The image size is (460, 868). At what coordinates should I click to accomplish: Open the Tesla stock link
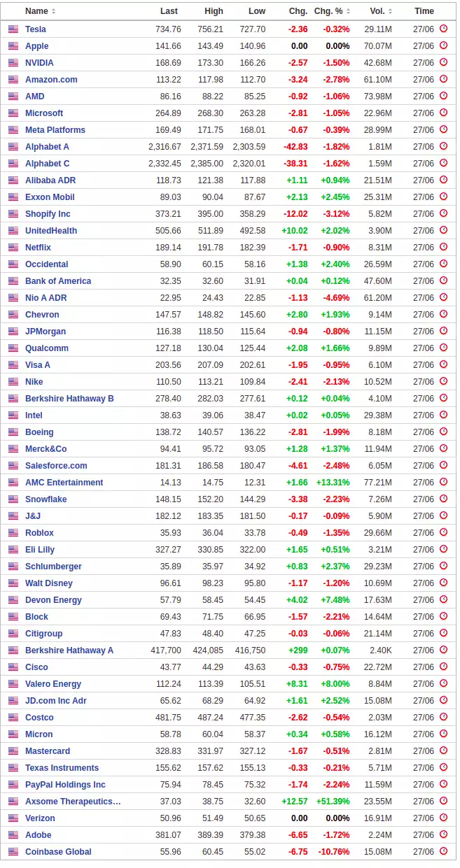(36, 29)
